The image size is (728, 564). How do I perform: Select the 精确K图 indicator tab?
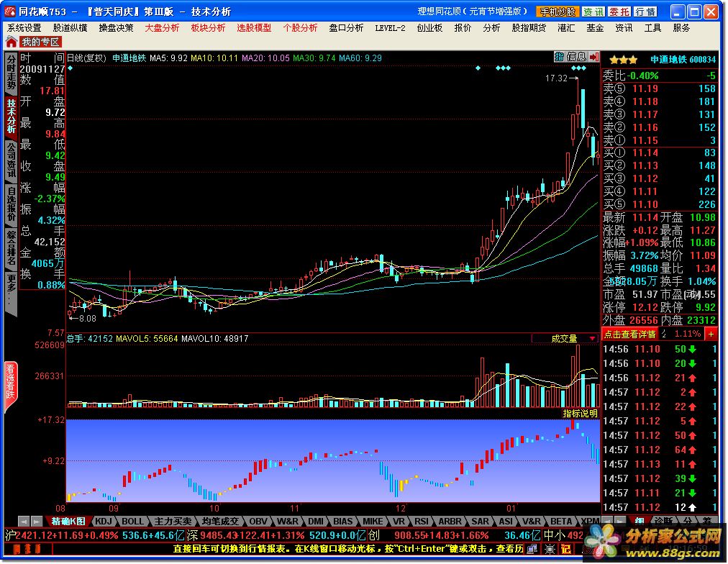click(68, 522)
